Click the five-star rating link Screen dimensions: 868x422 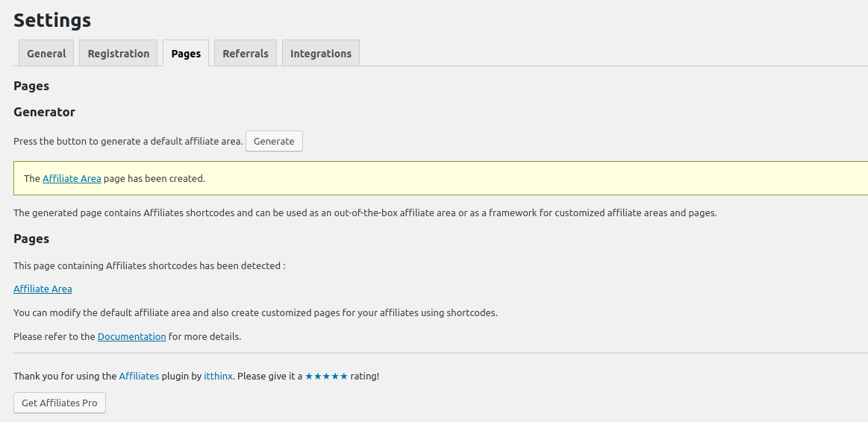click(327, 376)
